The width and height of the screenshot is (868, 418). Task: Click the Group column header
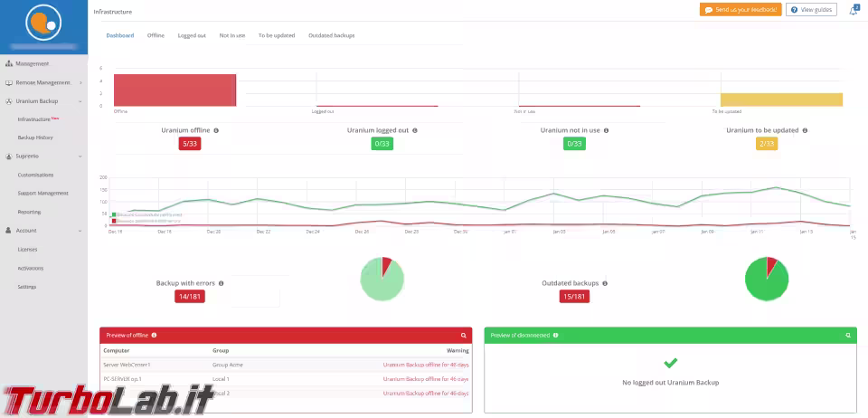pos(221,350)
